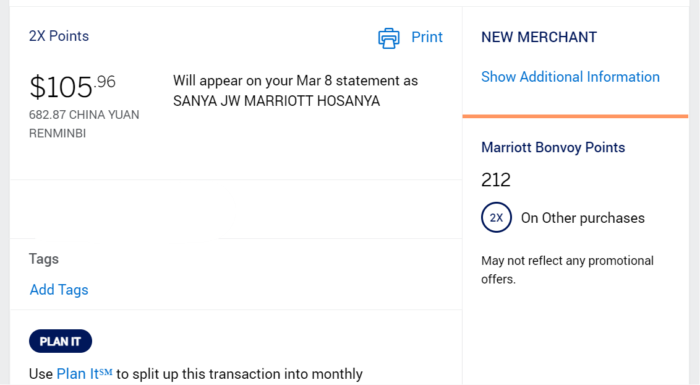The height and width of the screenshot is (385, 700).
Task: Click the On Other purchases label
Action: [583, 218]
